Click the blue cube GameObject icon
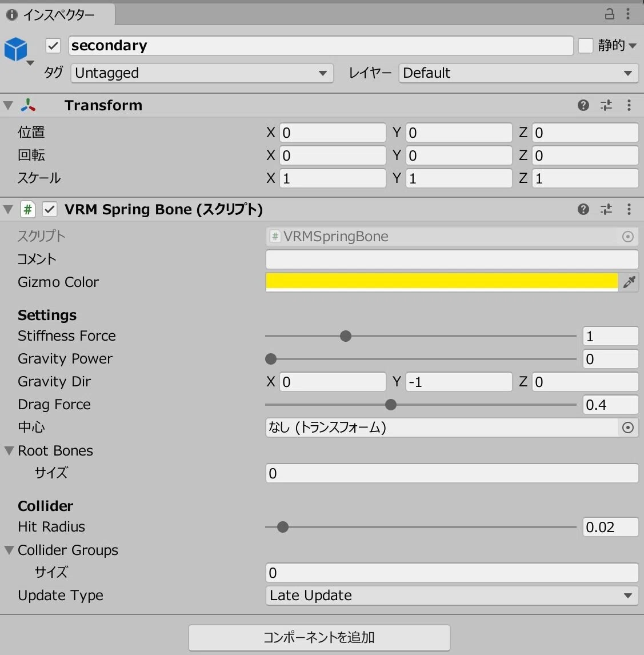The width and height of the screenshot is (644, 655). pyautogui.click(x=16, y=49)
